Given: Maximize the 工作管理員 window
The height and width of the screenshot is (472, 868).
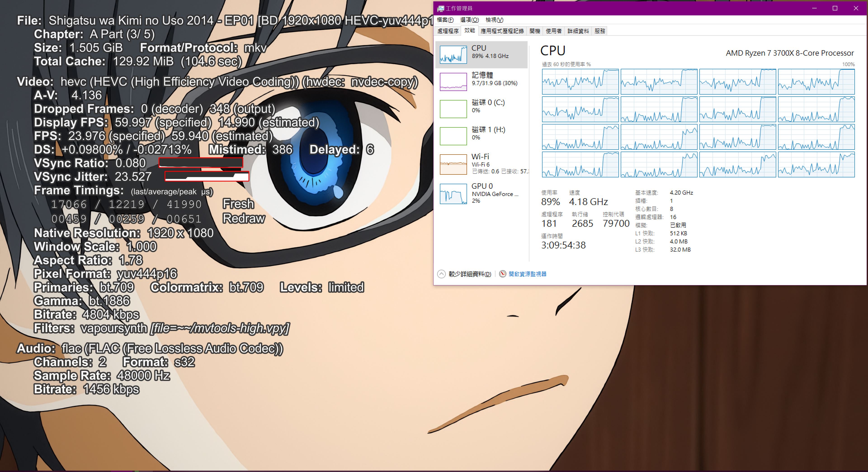Looking at the screenshot, I should click(x=835, y=8).
